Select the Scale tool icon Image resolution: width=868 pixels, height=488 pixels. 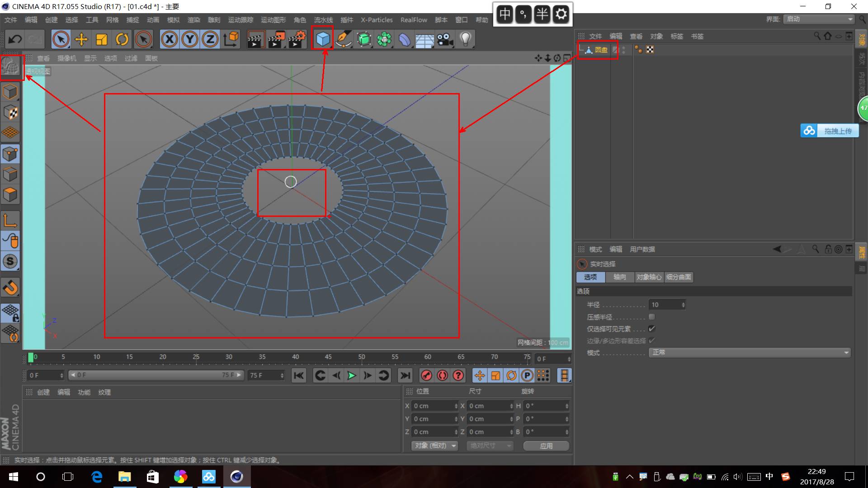point(102,39)
